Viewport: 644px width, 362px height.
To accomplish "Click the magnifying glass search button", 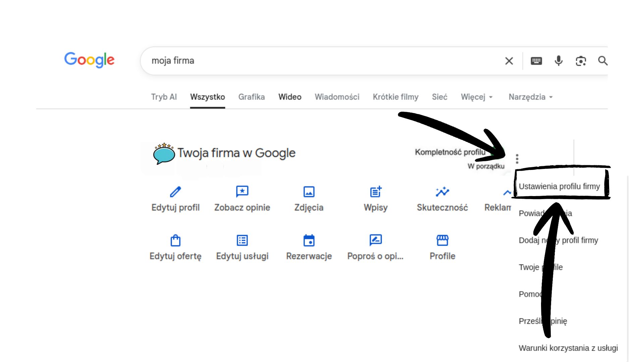I will pyautogui.click(x=602, y=61).
